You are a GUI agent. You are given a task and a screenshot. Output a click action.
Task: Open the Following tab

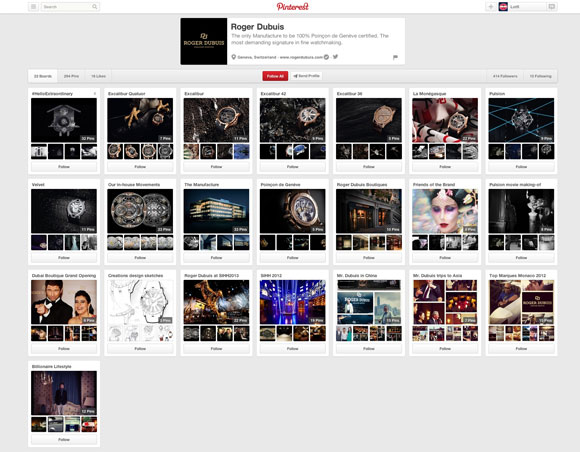click(540, 76)
